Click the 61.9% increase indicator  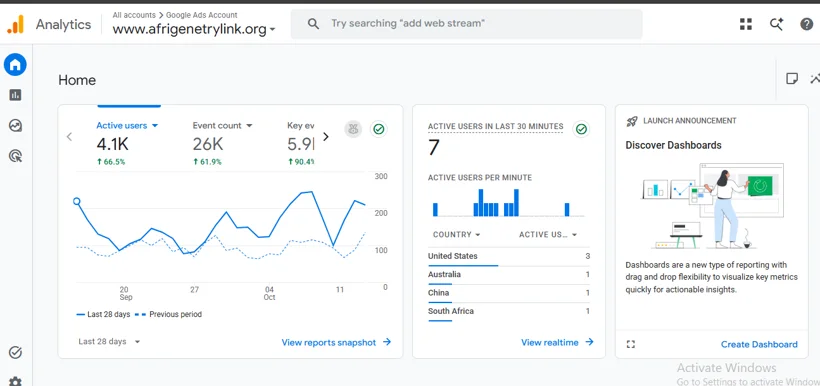pyautogui.click(x=207, y=162)
